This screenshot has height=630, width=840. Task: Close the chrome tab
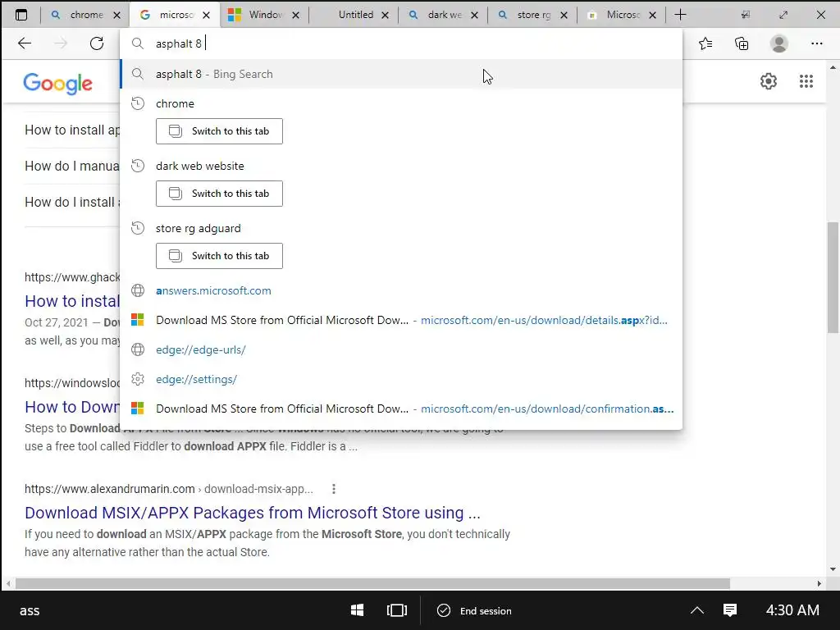click(x=116, y=15)
